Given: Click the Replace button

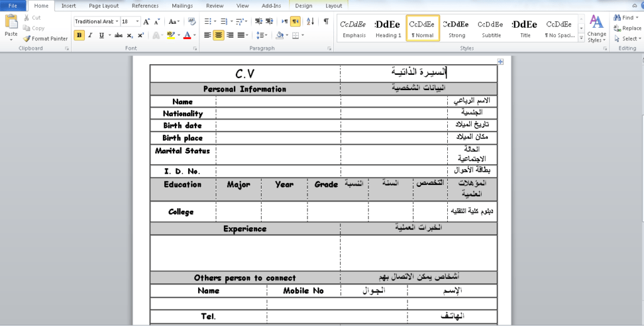Looking at the screenshot, I should [628, 28].
